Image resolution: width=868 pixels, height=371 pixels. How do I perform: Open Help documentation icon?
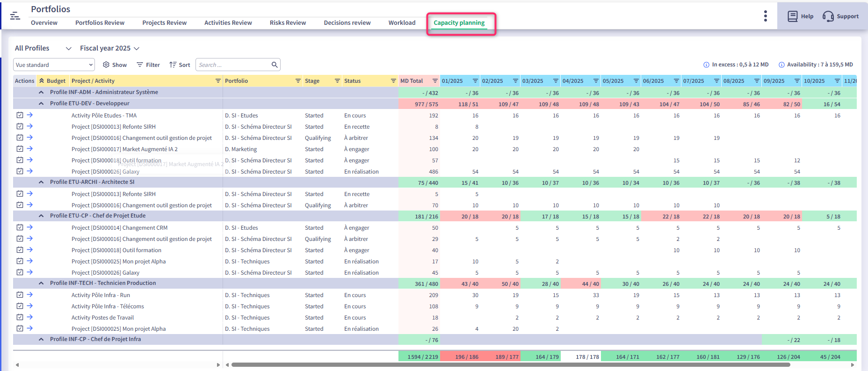[793, 16]
